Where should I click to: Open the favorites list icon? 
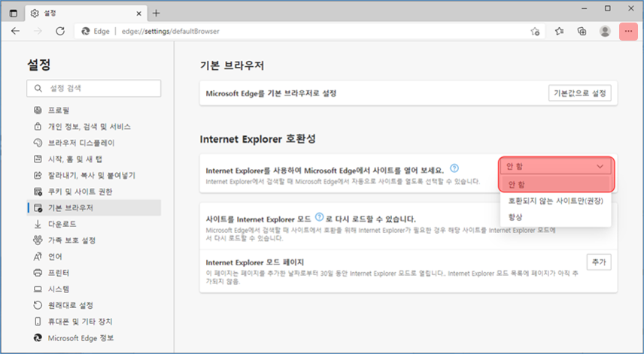click(x=559, y=31)
